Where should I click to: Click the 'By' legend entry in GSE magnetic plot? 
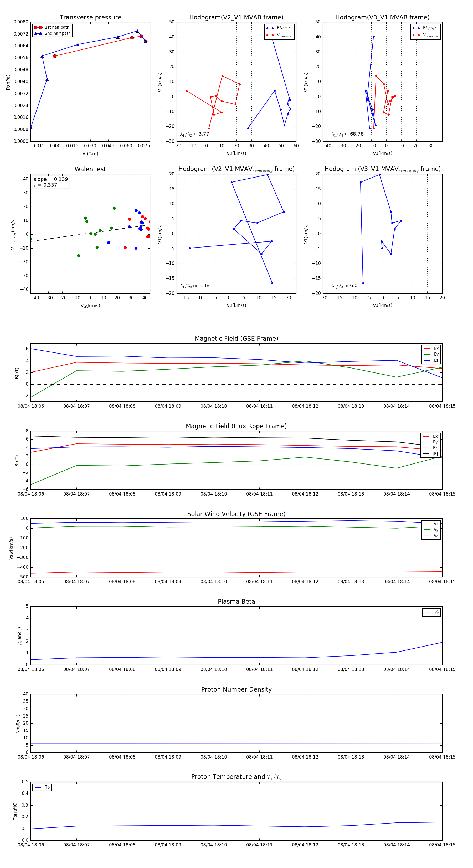431,355
